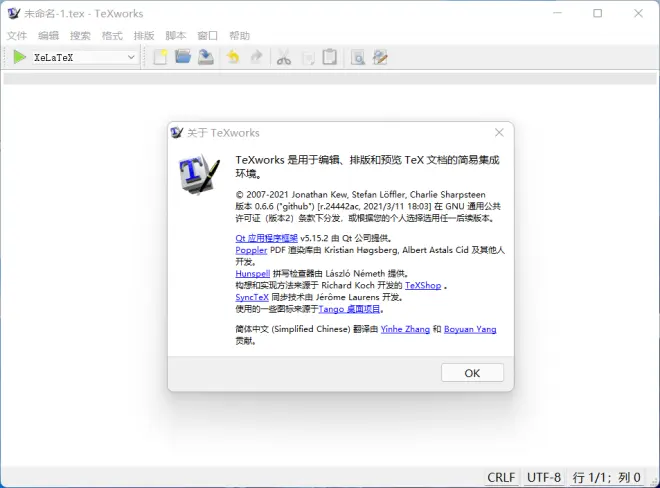Image resolution: width=660 pixels, height=488 pixels.
Task: Visit the TeXShop link
Action: [x=423, y=285]
